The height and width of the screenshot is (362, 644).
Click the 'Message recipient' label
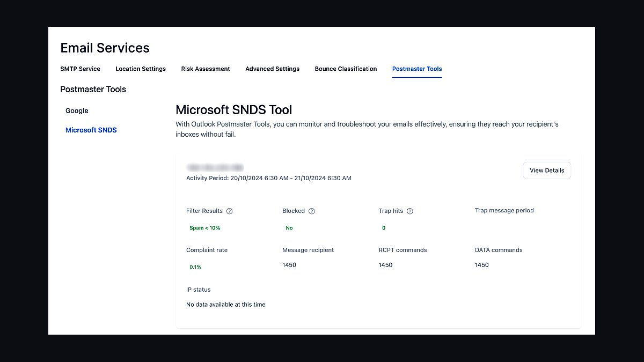308,250
